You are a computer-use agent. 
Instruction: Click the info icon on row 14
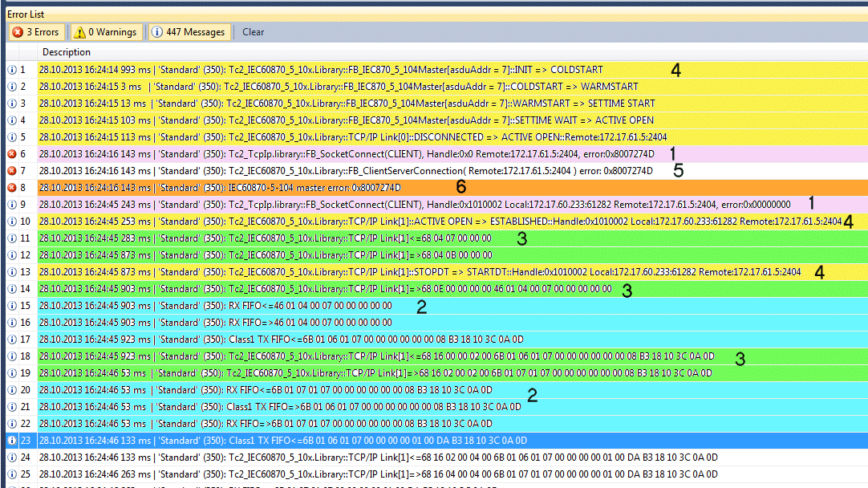click(x=11, y=289)
